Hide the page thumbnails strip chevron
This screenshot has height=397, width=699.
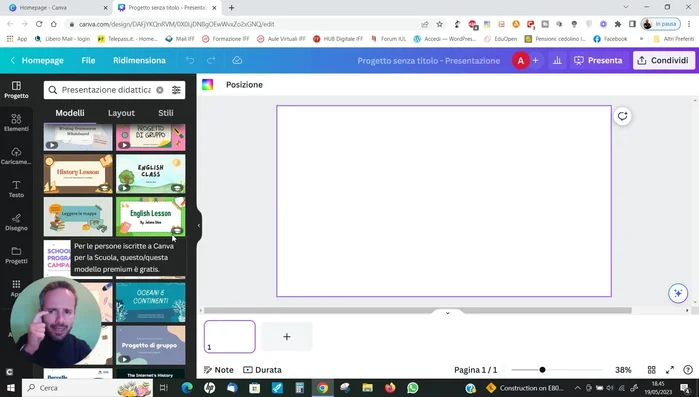[x=448, y=313]
